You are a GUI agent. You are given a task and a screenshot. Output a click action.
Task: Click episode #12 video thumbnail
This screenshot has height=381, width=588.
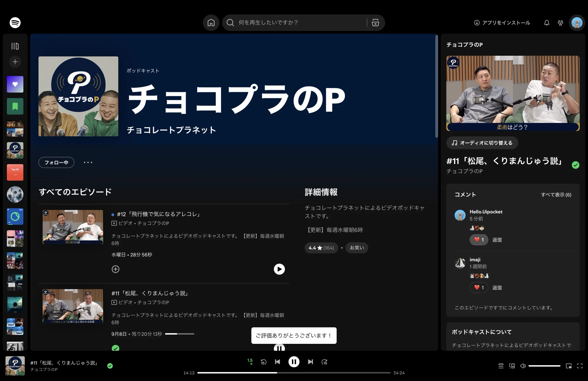(x=73, y=227)
